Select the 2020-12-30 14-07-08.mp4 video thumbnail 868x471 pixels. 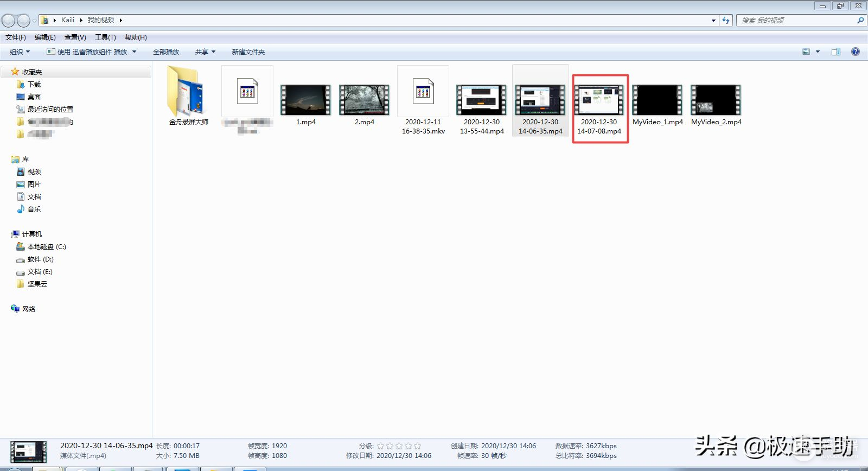(599, 100)
